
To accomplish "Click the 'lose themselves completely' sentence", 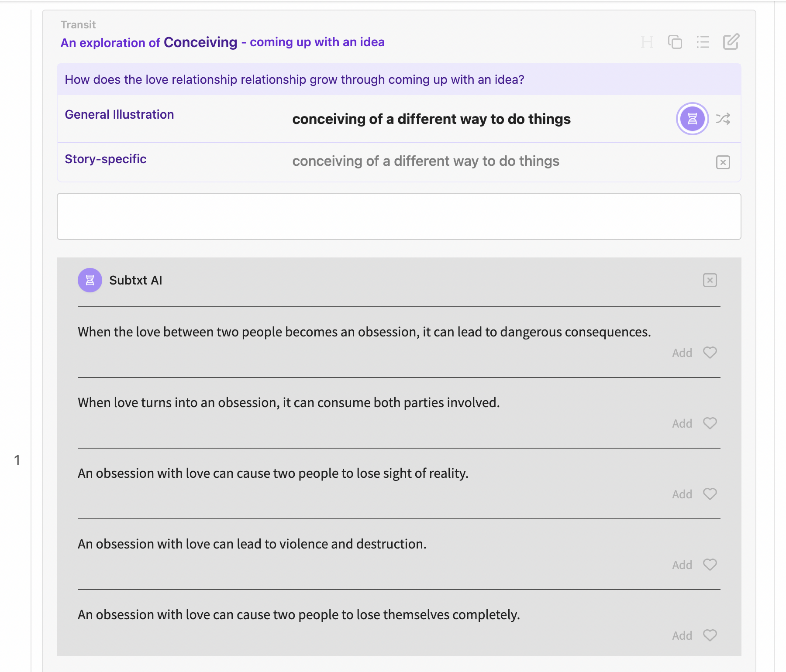I will click(x=299, y=614).
